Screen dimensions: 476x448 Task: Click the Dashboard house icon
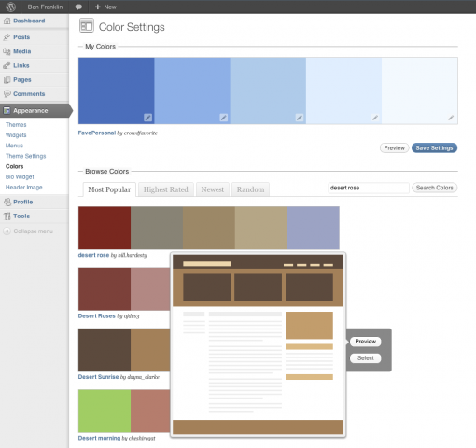(7, 21)
